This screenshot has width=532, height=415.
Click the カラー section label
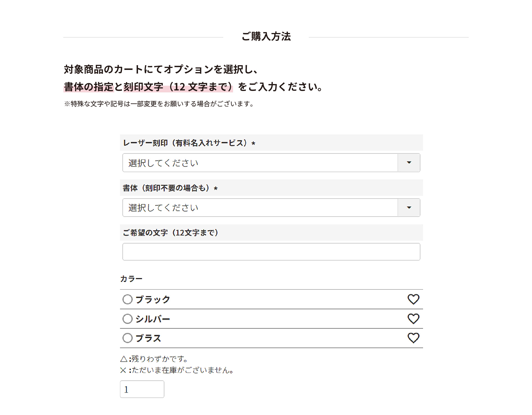coord(131,279)
